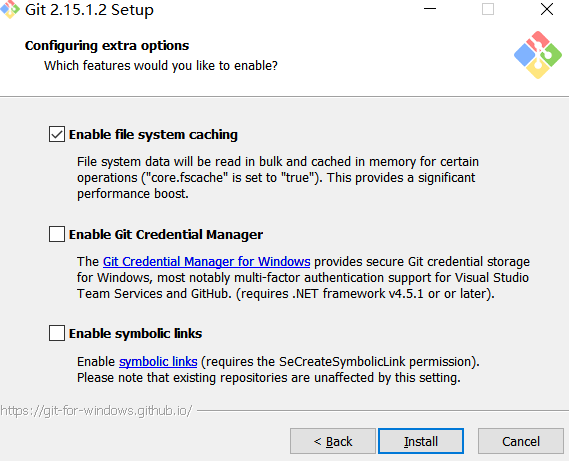Viewport: 569px width, 461px height.
Task: Open the Git Credential Manager for Windows link
Action: [206, 261]
